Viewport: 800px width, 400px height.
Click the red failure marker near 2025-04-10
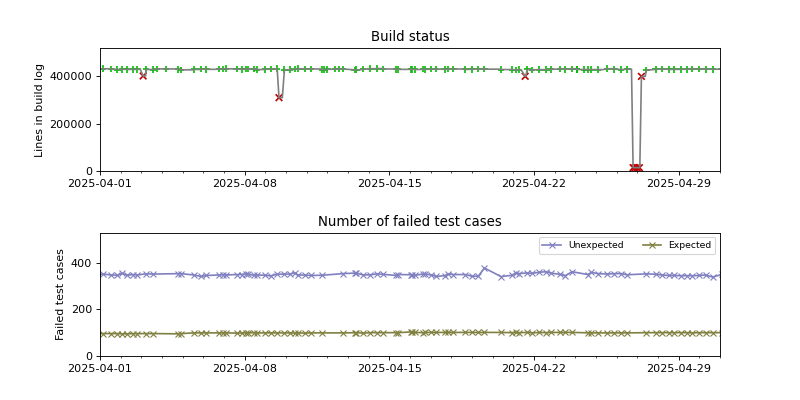(279, 97)
